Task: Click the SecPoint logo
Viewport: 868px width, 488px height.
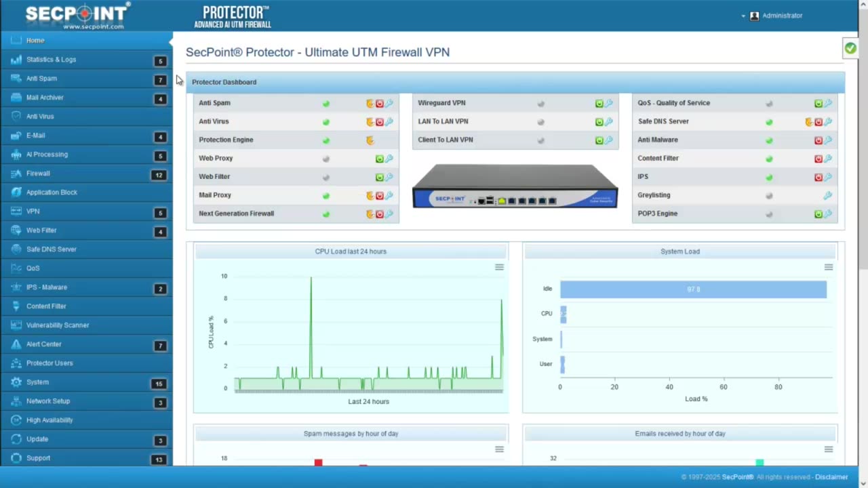Action: pyautogui.click(x=77, y=15)
